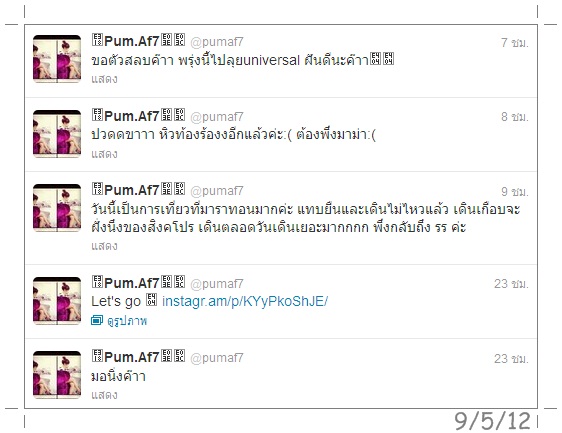Screen dimensions: 562x433
Task: Click the photo icon beside ดูรูปภาพ
Action: (97, 320)
